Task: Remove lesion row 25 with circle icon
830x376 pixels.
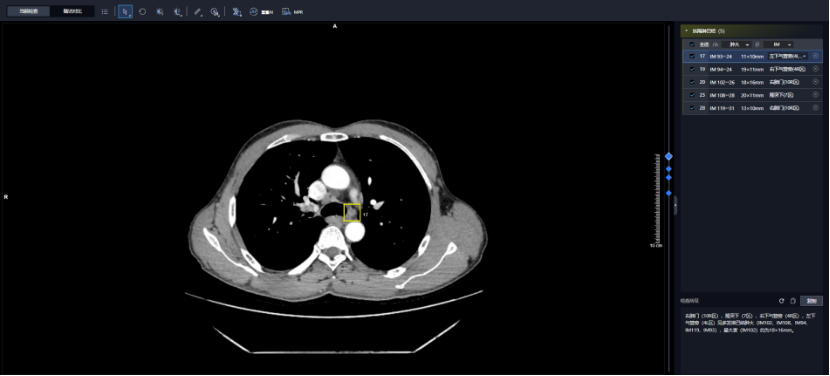Action: [816, 94]
